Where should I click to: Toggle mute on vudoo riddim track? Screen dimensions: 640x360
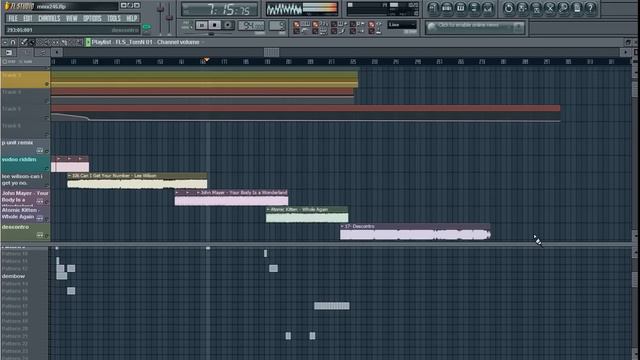tap(47, 168)
